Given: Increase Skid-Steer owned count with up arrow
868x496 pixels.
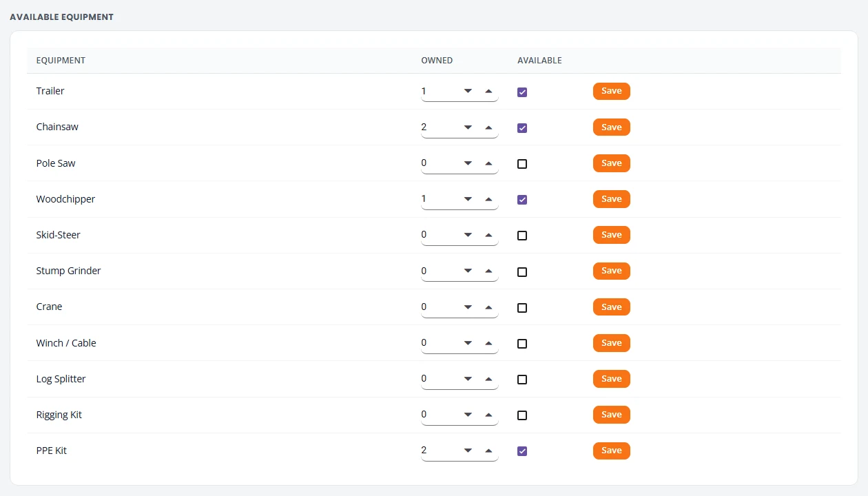Looking at the screenshot, I should click(x=488, y=235).
